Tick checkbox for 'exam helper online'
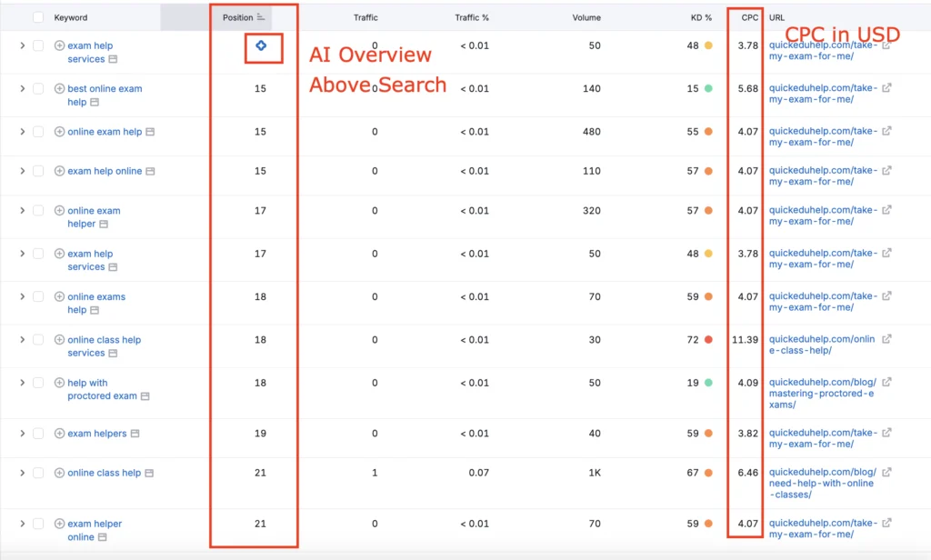This screenshot has height=560, width=931. pyautogui.click(x=38, y=524)
